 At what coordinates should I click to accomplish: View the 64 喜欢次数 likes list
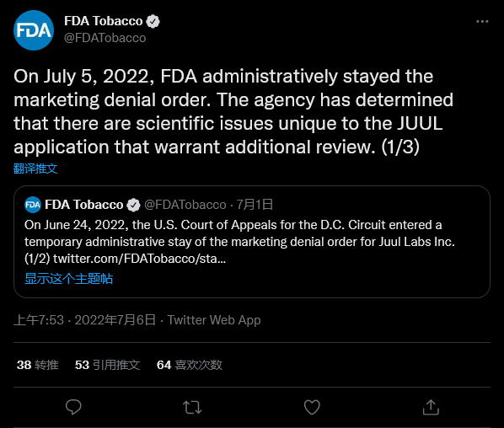coord(190,365)
